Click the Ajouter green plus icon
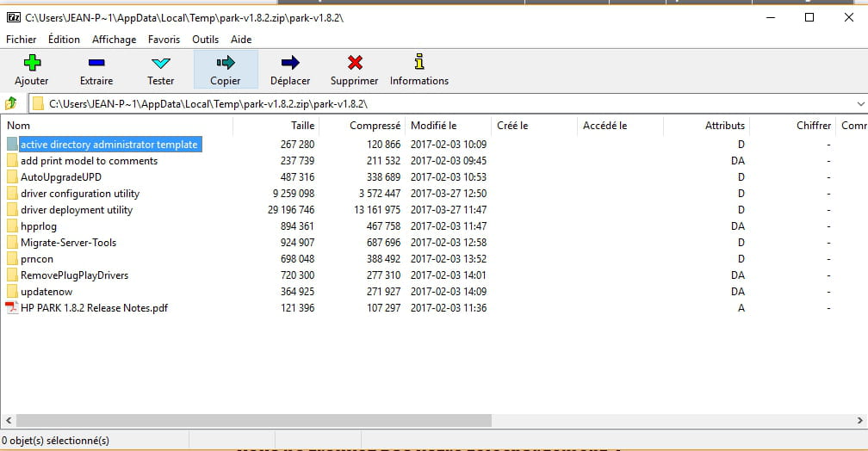This screenshot has height=451, width=868. (32, 63)
